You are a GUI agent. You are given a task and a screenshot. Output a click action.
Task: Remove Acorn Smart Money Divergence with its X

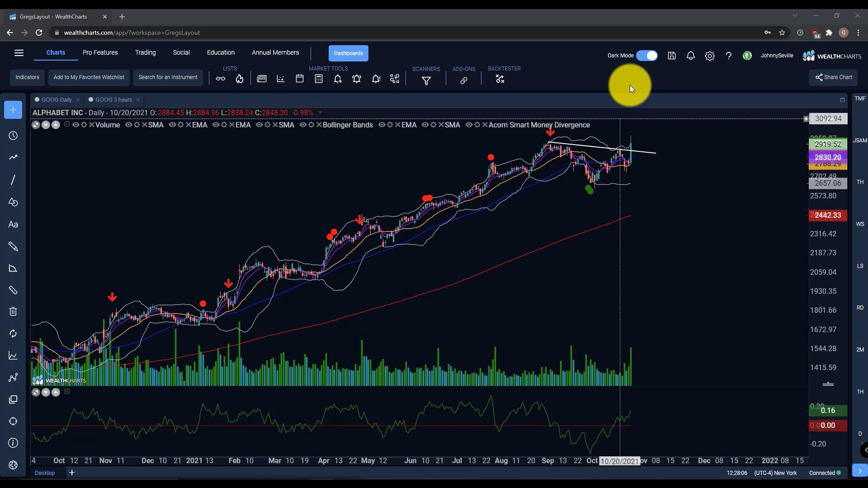485,125
